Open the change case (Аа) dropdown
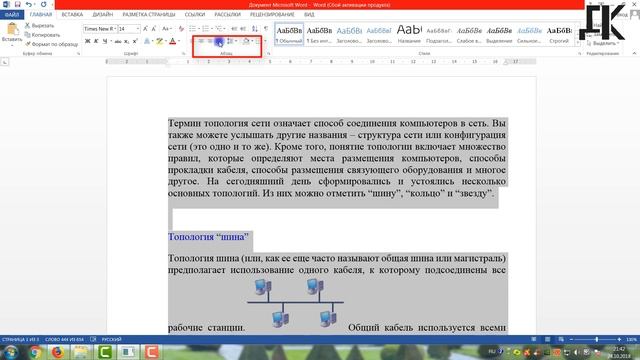This screenshot has height=360, width=640. (x=166, y=29)
